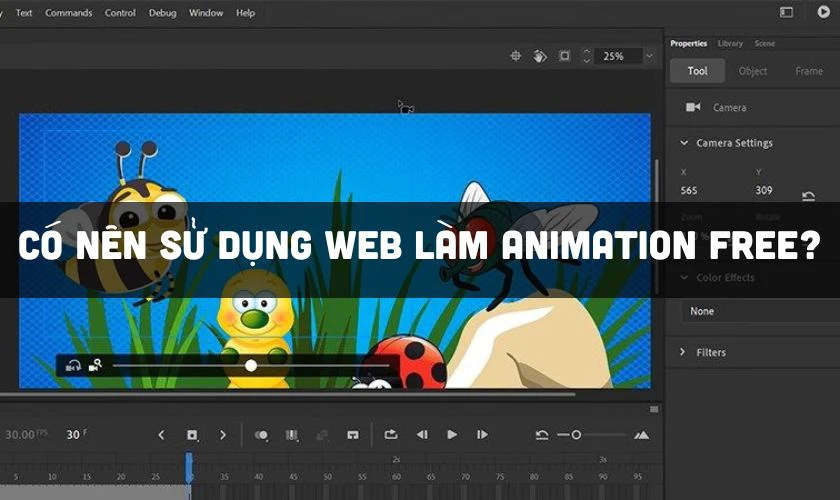Click the stage vertical scrollbar

tap(657, 225)
